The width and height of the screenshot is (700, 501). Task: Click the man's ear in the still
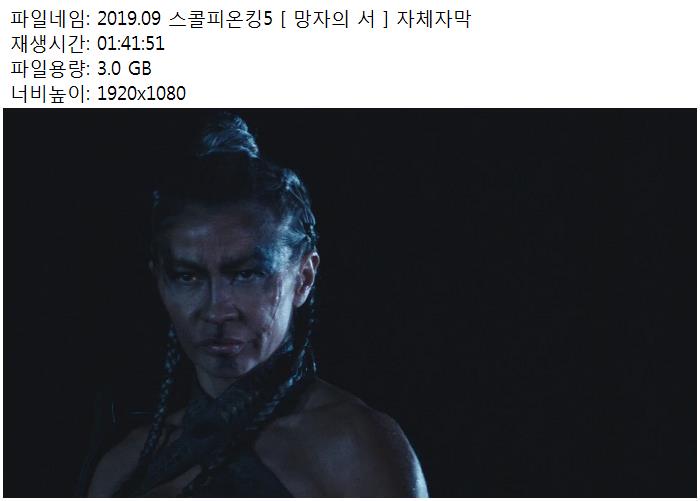click(x=308, y=277)
